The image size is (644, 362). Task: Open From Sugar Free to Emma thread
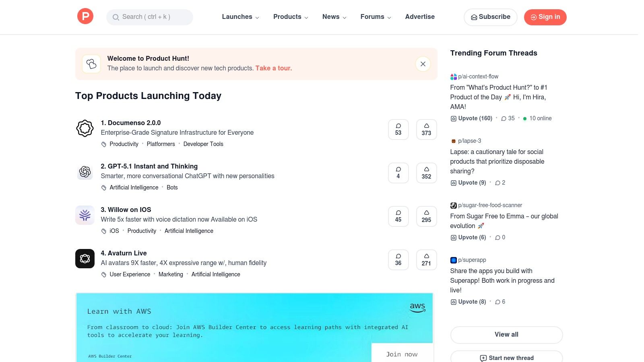[504, 221]
